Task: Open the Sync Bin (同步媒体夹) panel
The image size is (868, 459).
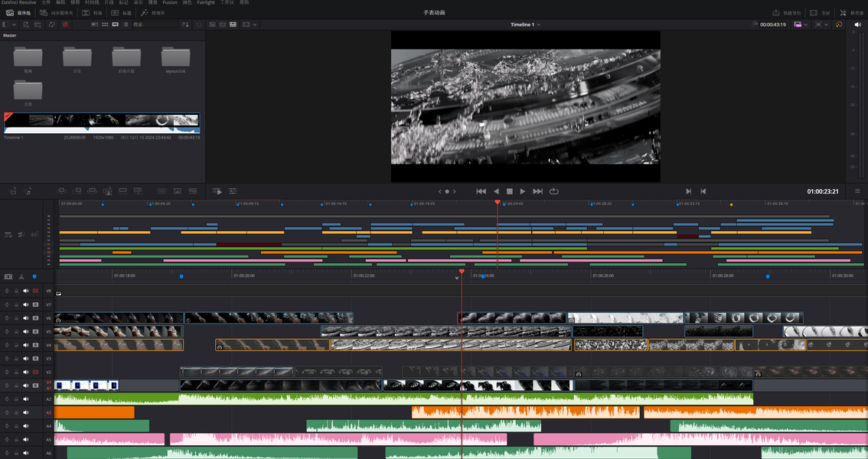Action: coord(57,13)
